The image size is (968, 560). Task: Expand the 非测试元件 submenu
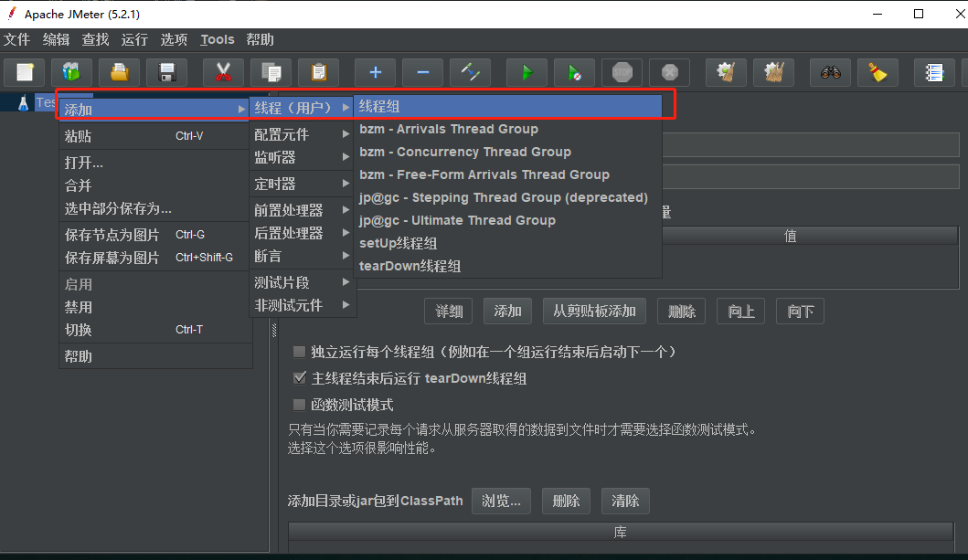(302, 305)
